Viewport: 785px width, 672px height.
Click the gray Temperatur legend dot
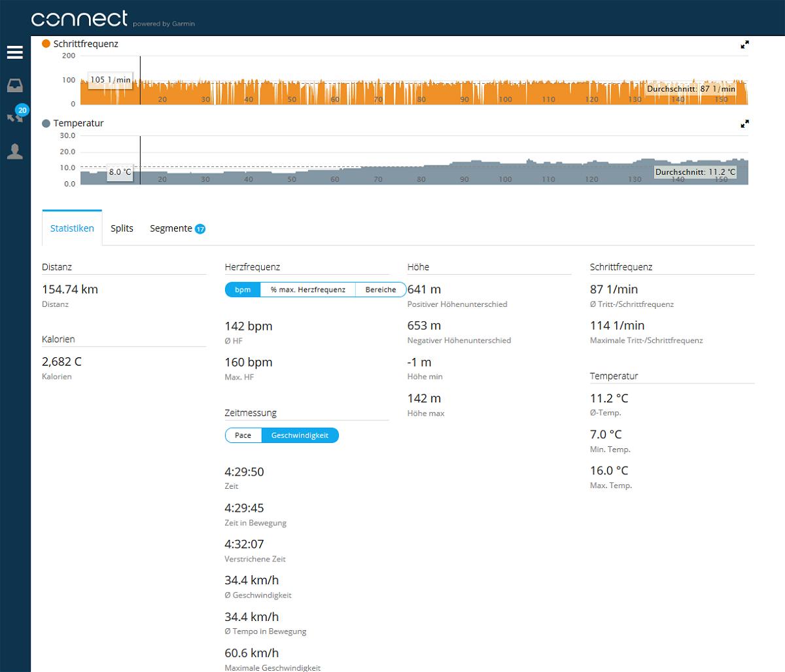click(x=46, y=123)
